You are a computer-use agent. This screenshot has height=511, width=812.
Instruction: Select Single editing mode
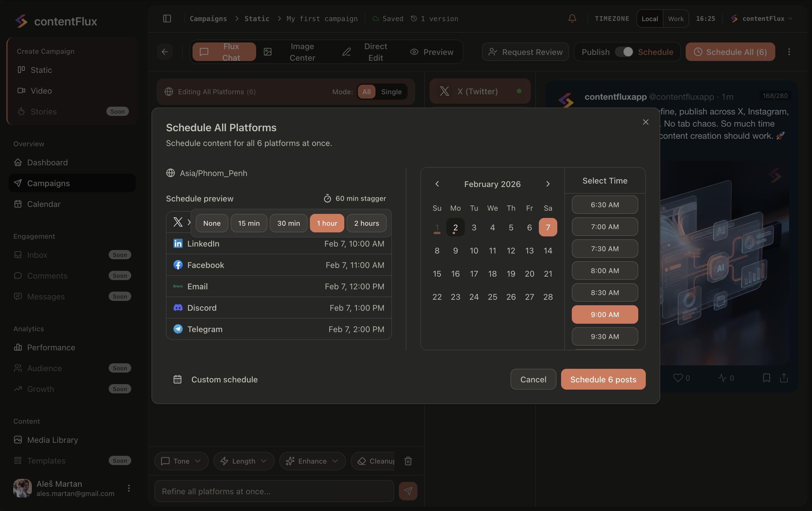click(391, 91)
